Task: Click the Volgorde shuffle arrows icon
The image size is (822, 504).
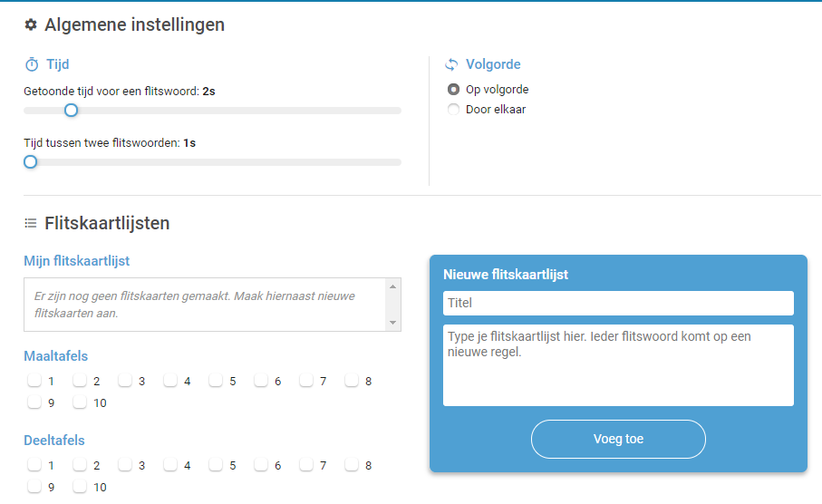Action: click(x=451, y=64)
